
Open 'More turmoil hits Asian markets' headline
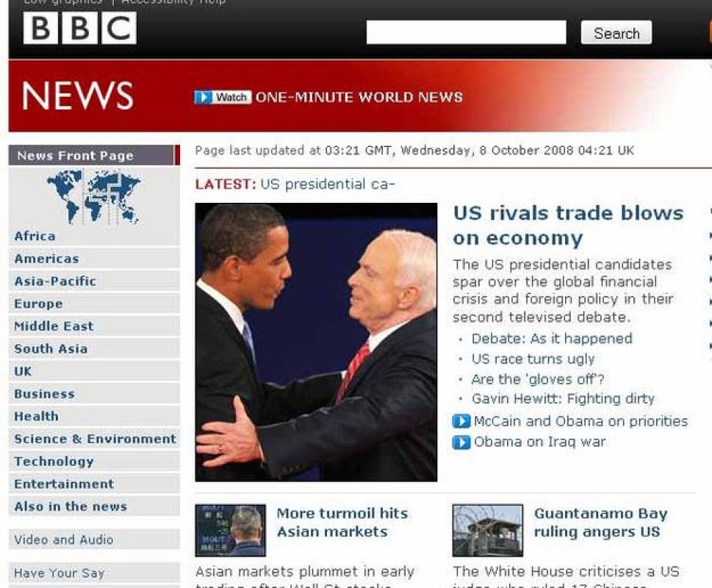click(x=342, y=523)
